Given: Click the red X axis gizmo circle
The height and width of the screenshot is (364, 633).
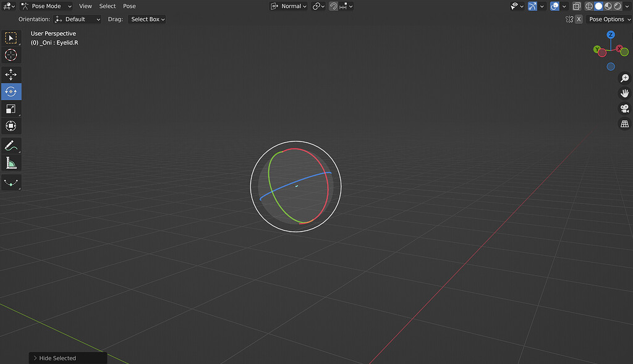Looking at the screenshot, I should tap(619, 48).
